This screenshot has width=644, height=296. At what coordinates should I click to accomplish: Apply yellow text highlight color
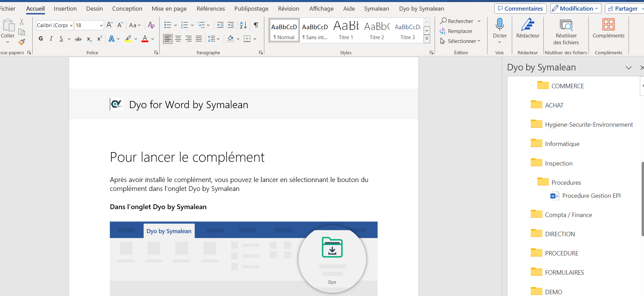[x=128, y=39]
